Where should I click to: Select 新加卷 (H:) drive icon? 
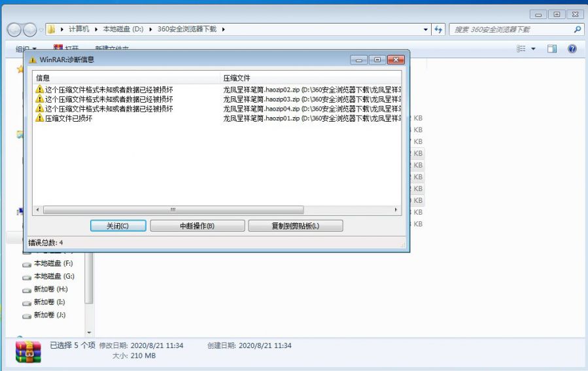coord(27,290)
